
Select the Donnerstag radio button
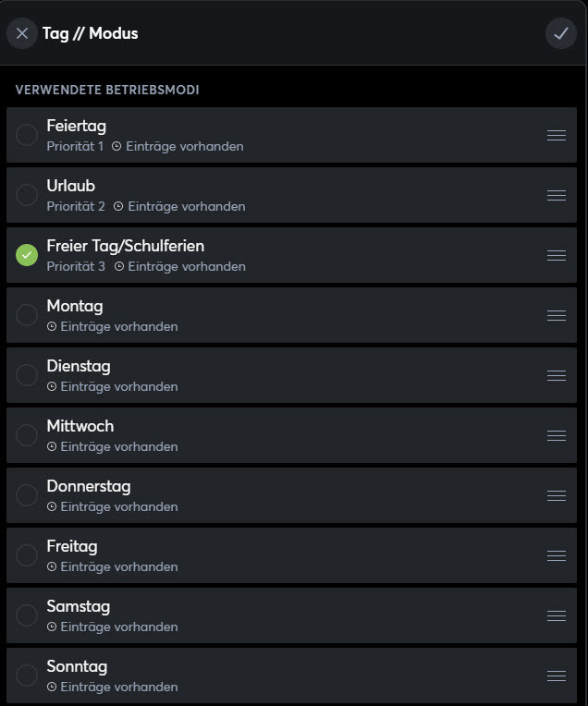coord(27,495)
